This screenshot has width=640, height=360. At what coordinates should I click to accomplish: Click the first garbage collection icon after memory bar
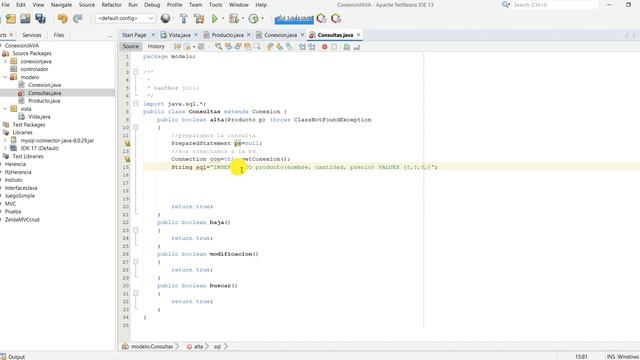(x=322, y=19)
